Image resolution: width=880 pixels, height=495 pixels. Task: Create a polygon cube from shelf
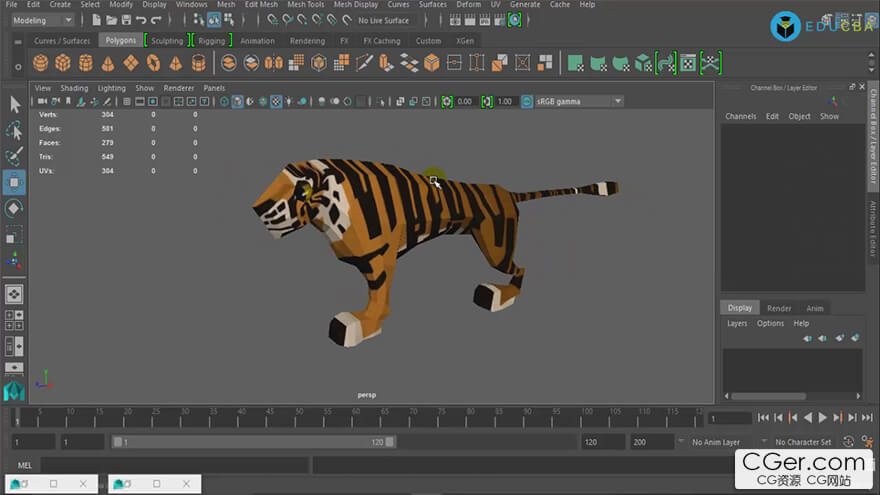point(63,63)
